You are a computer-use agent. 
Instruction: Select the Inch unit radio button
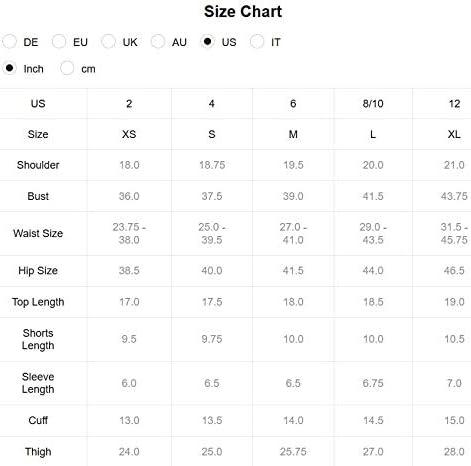tap(10, 68)
